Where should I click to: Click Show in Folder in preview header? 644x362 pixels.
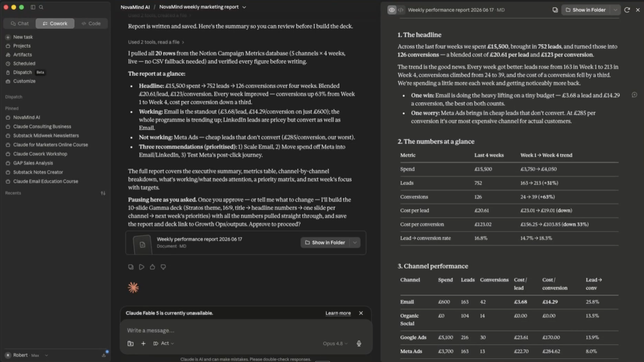click(x=586, y=10)
